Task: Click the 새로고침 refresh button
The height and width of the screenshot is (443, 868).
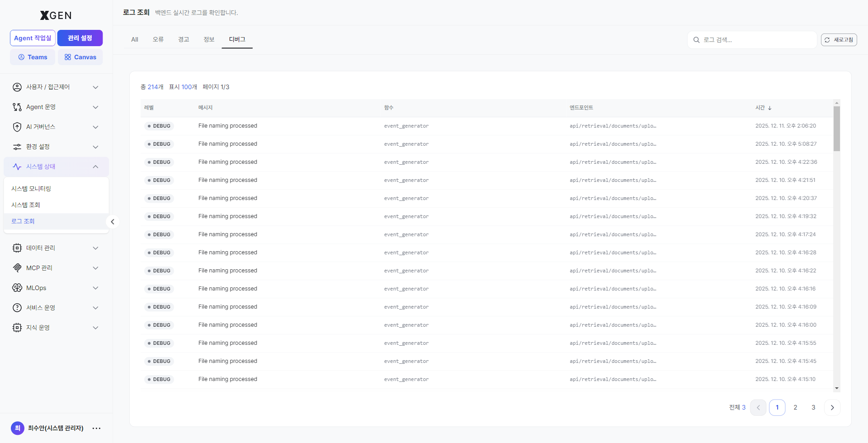Action: coord(839,40)
